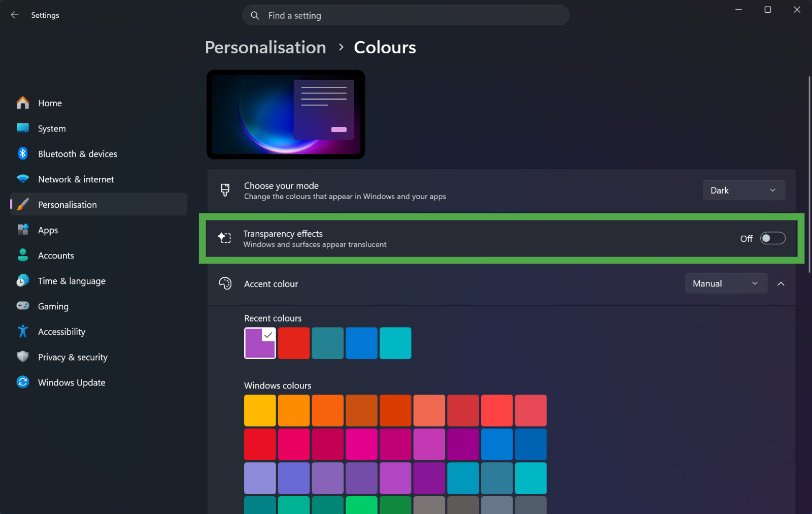
Task: Click the 'Colours' page title
Action: point(385,47)
